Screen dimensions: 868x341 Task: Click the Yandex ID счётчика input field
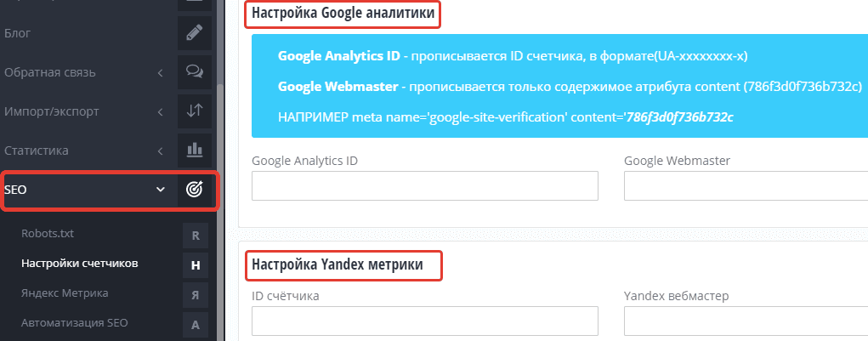click(425, 321)
